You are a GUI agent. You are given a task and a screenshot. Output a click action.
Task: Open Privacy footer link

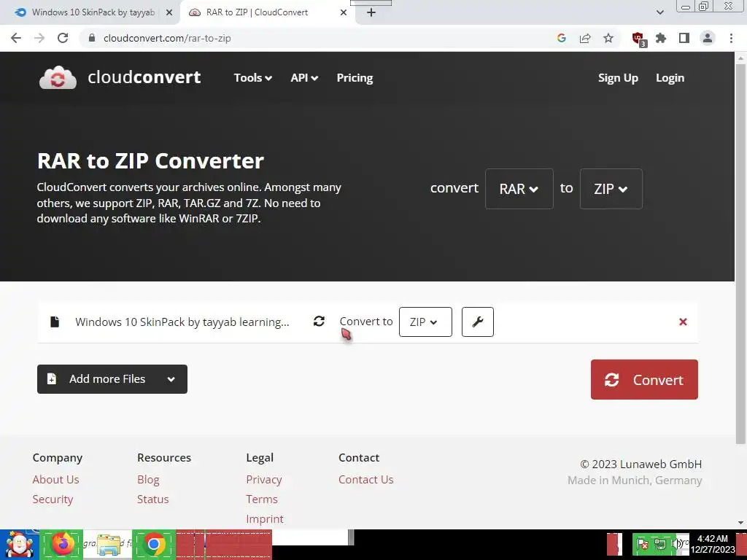tap(264, 480)
